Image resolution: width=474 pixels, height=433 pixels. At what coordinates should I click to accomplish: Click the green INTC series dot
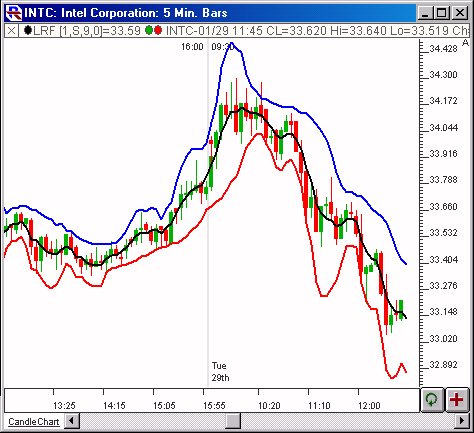tap(149, 31)
